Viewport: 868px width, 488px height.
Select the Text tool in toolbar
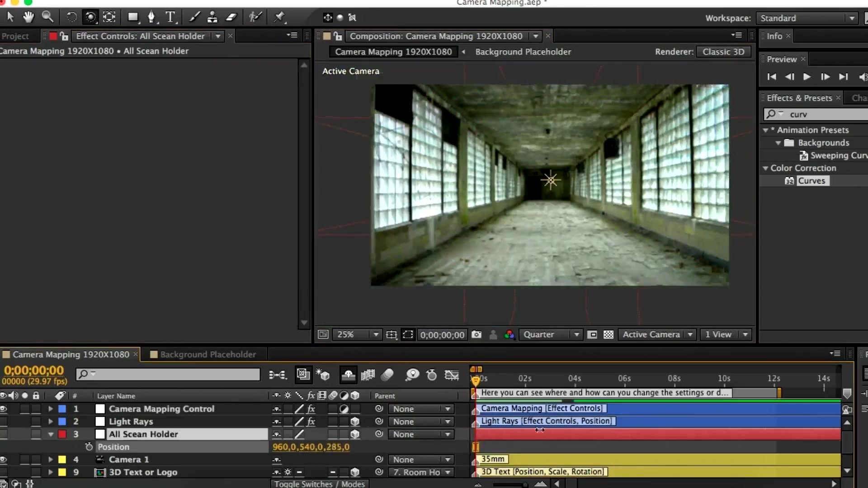pos(170,16)
